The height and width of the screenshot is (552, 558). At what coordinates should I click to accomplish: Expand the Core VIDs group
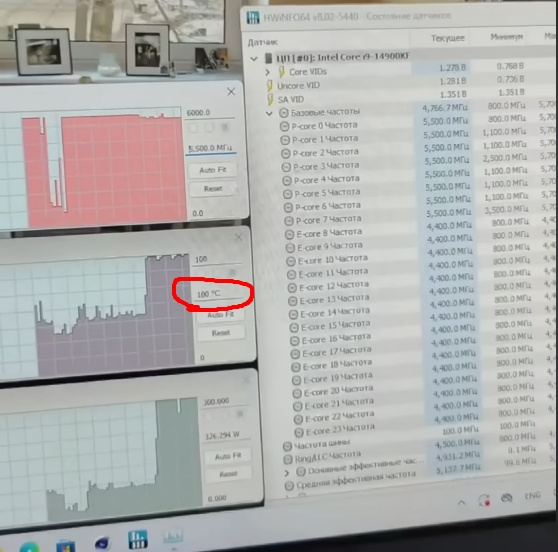pos(268,72)
